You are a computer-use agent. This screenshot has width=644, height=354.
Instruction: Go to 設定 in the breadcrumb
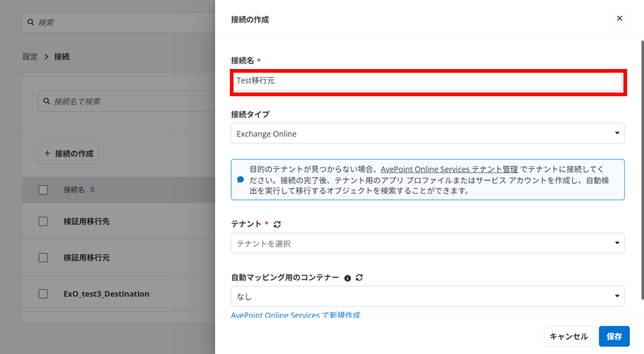click(x=30, y=57)
